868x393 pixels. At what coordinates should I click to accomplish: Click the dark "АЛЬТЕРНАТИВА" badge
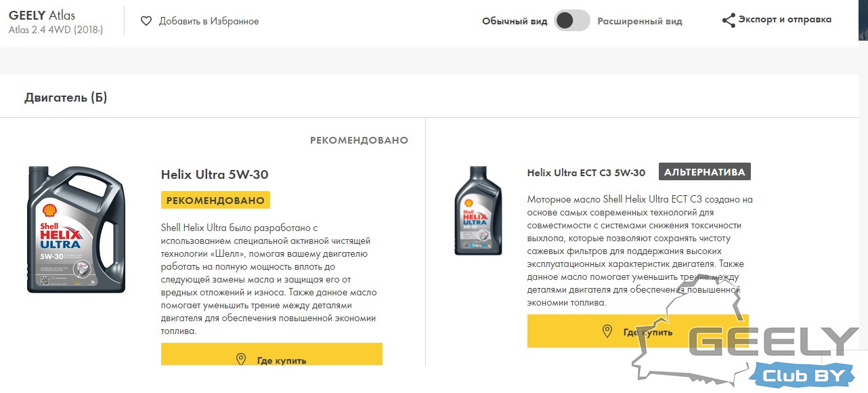pyautogui.click(x=705, y=172)
